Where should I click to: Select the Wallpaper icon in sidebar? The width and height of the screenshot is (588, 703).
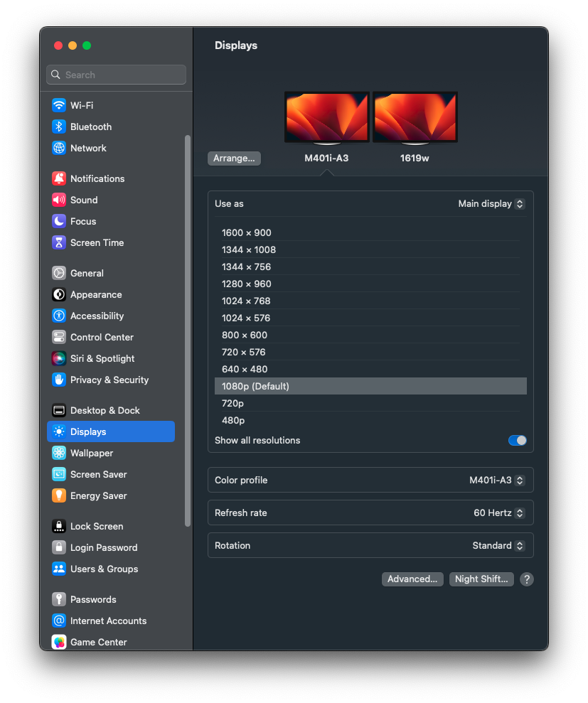pos(59,453)
